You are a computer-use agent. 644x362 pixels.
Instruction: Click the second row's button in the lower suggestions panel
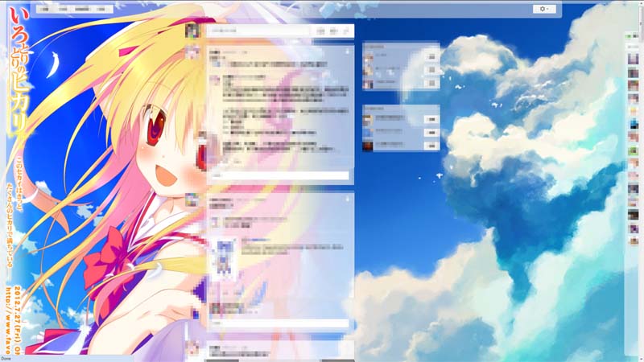tap(431, 133)
